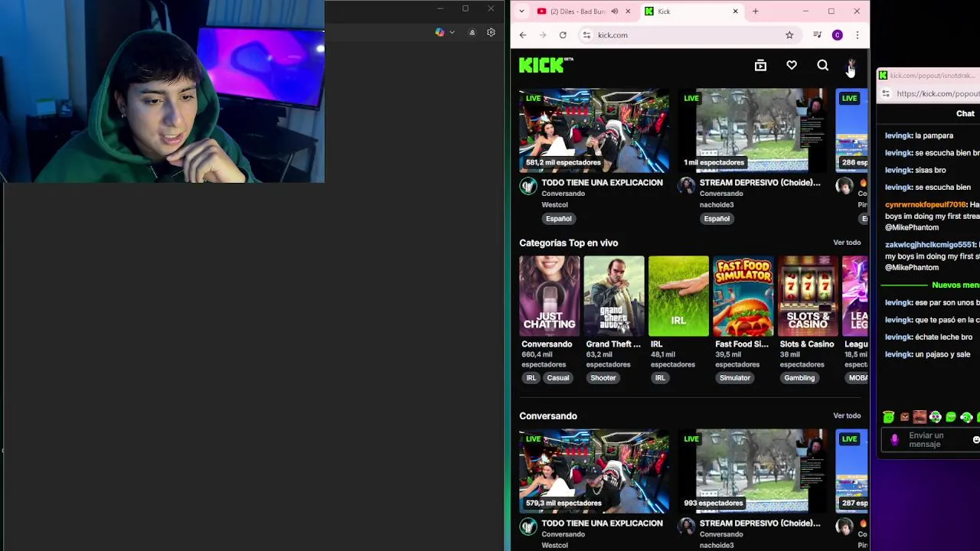
Task: Open lower TODO TIENE UNA EXPLICACION stream in Conversando
Action: [594, 471]
